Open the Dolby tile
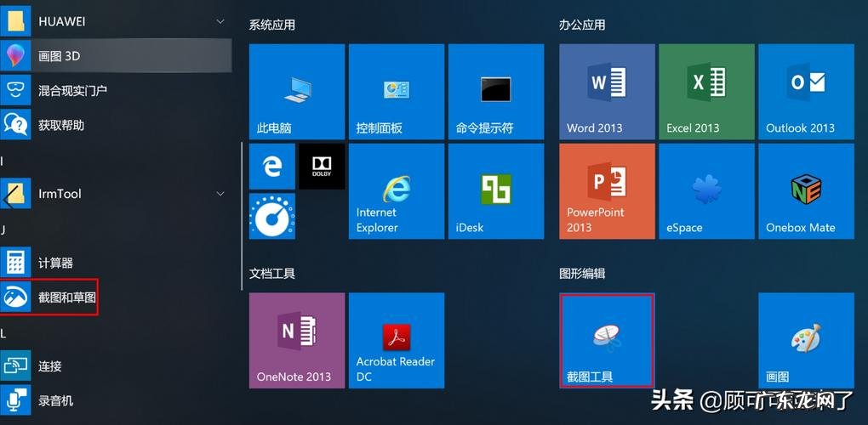The width and height of the screenshot is (868, 425). point(322,167)
